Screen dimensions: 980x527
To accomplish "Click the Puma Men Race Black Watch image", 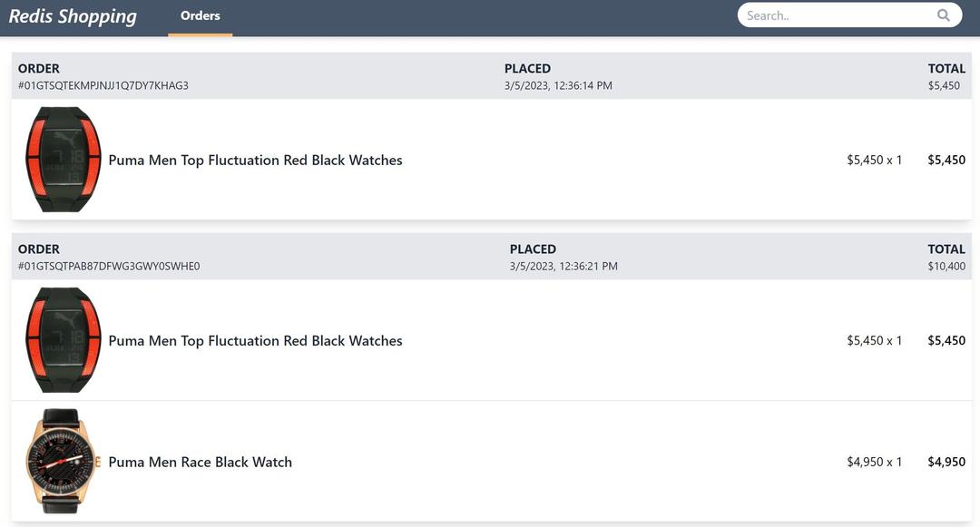I will tap(63, 461).
